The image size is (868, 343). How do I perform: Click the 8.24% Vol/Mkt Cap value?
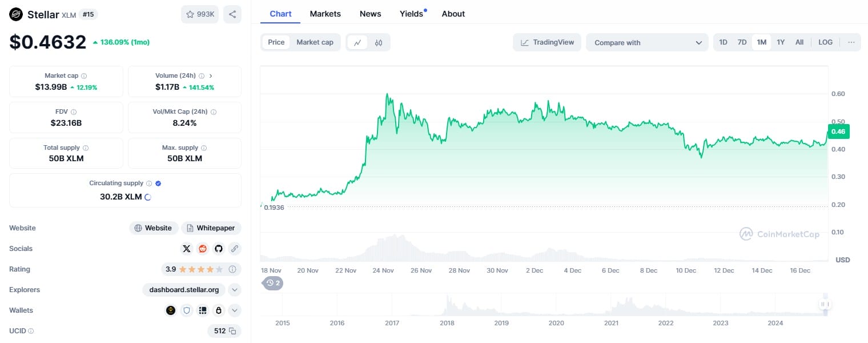point(184,123)
